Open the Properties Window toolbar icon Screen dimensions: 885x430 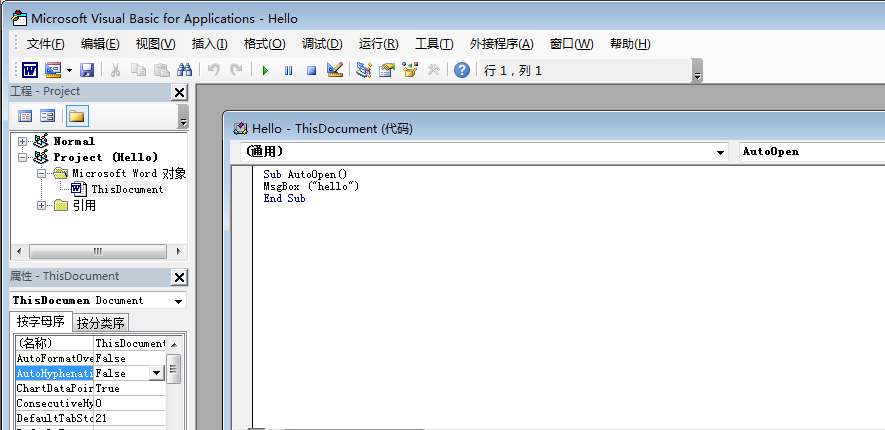tap(387, 71)
